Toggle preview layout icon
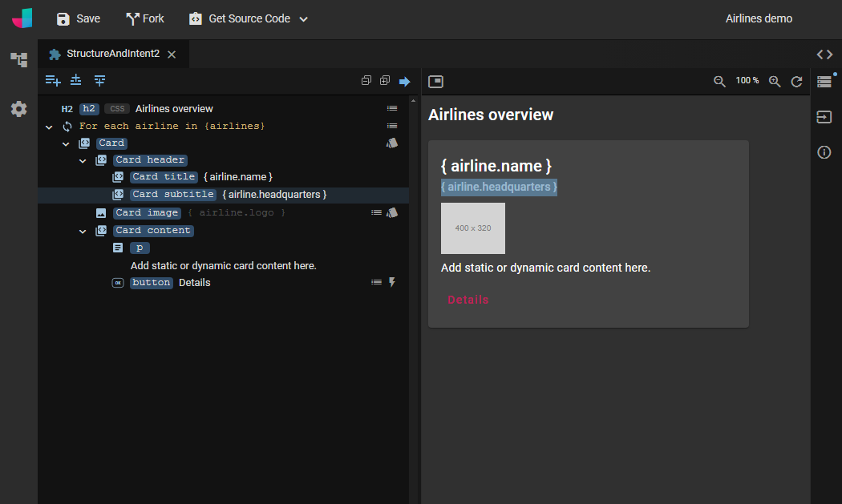842x504 pixels. 435,82
